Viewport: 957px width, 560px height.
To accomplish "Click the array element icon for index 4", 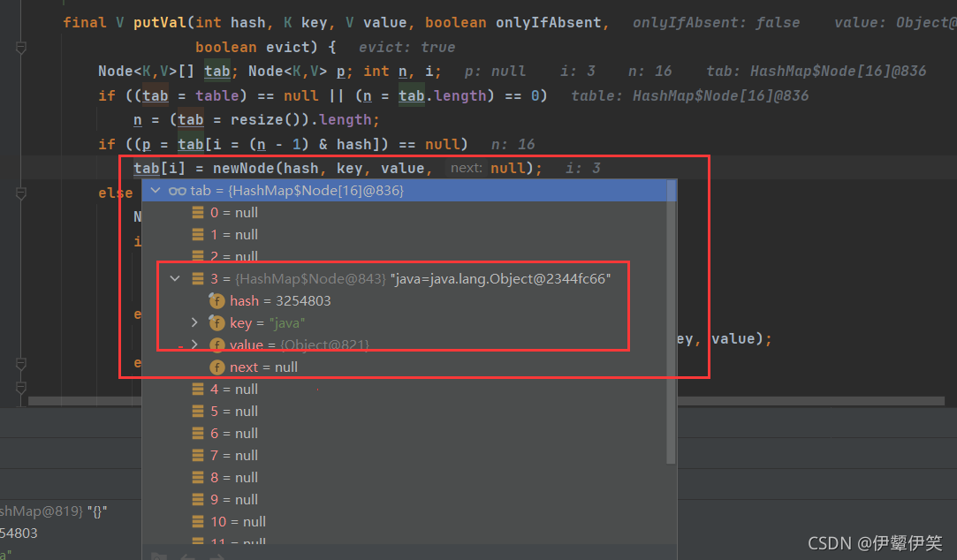I will 198,390.
